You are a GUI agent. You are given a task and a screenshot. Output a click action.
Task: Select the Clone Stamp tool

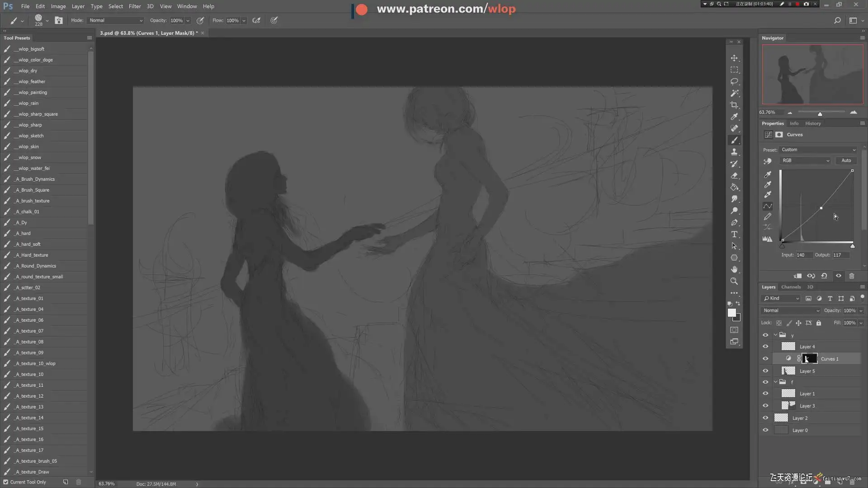(x=734, y=152)
